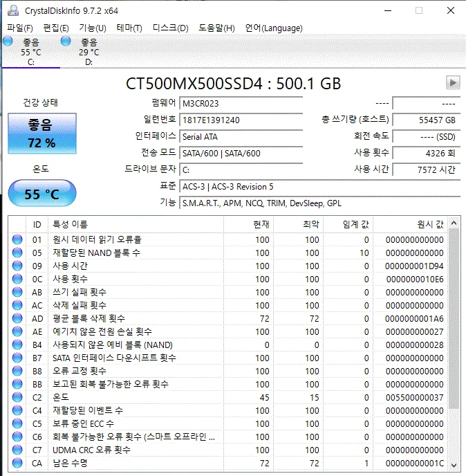Select the 재할당된 NAND 블록 수 attribute name
Image resolution: width=466 pixels, height=476 pixels.
(x=97, y=253)
